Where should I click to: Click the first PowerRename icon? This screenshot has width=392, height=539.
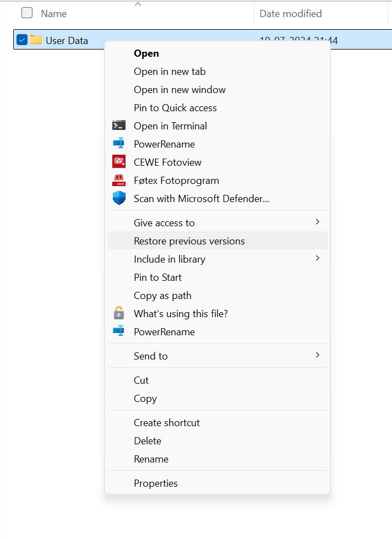coord(119,144)
